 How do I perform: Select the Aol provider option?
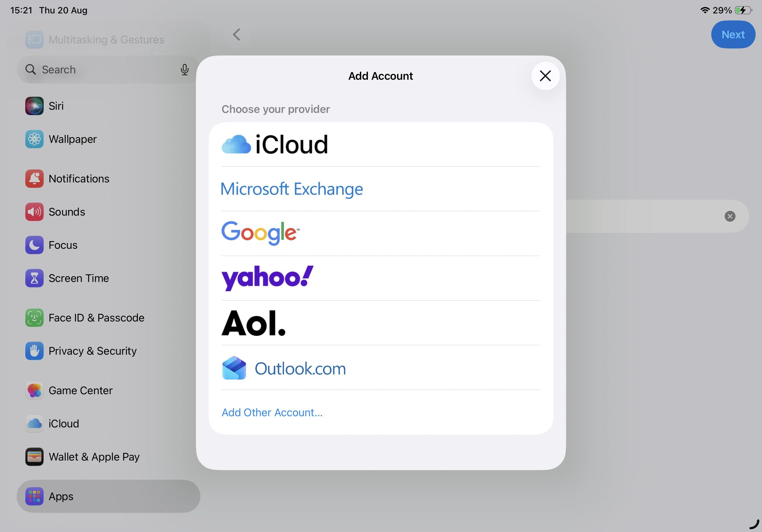(x=381, y=323)
